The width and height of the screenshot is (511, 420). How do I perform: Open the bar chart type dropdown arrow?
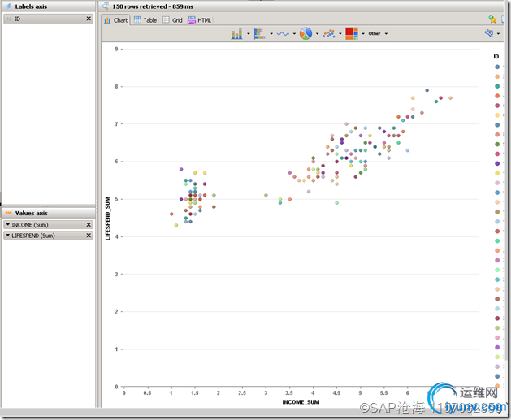(249, 33)
